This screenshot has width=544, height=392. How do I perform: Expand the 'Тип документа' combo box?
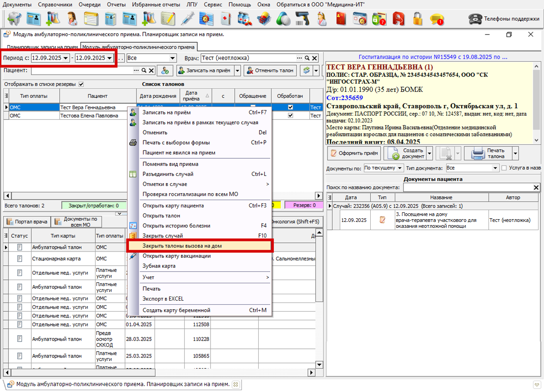click(x=495, y=168)
